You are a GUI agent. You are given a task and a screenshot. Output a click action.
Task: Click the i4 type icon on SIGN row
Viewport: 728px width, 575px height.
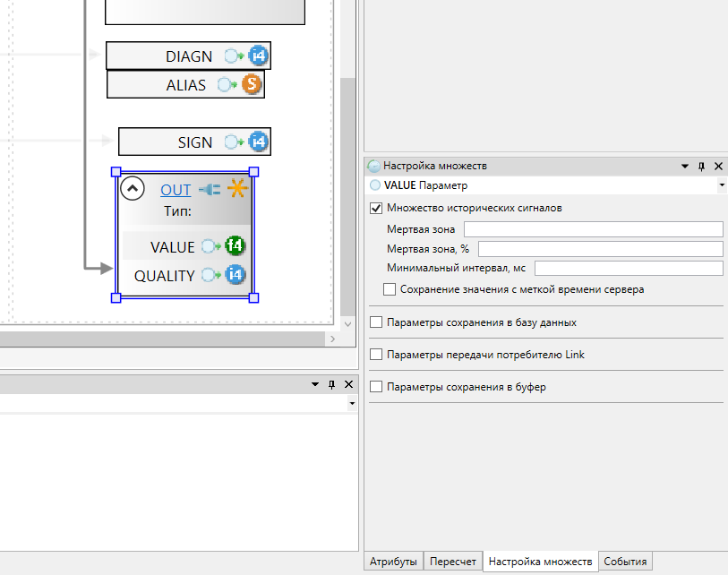[258, 142]
